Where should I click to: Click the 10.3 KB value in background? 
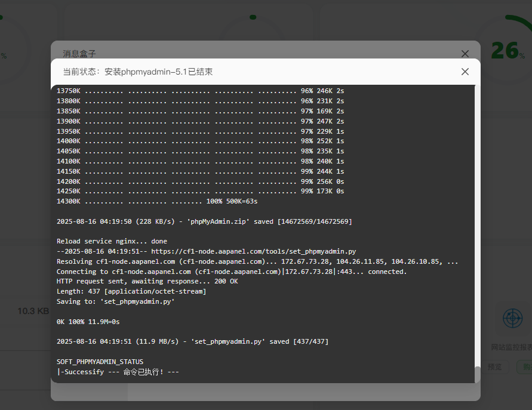33,311
